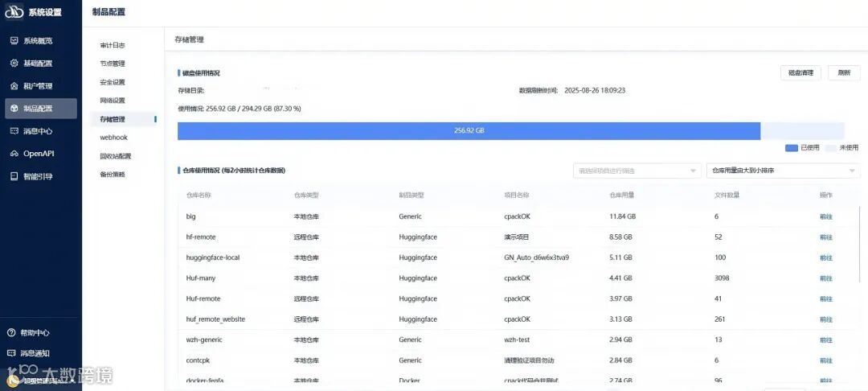
Task: Click the 8.58 GB usage value
Action: coord(620,237)
